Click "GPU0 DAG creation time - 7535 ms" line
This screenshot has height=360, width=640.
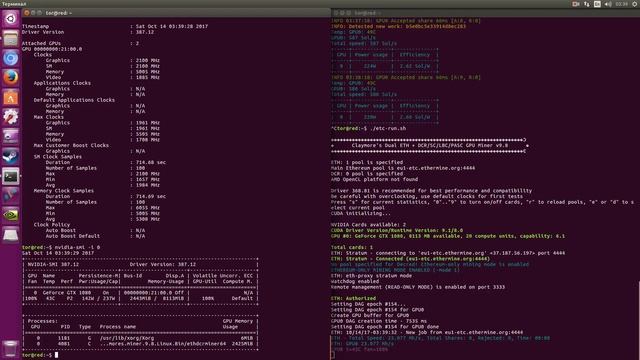(x=378, y=321)
